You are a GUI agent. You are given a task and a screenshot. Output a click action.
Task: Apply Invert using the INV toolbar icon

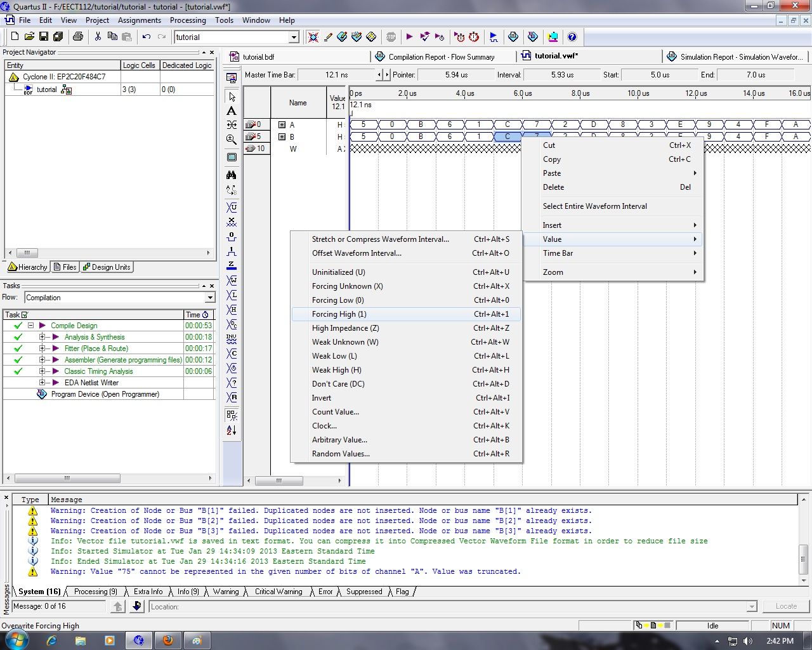(232, 340)
